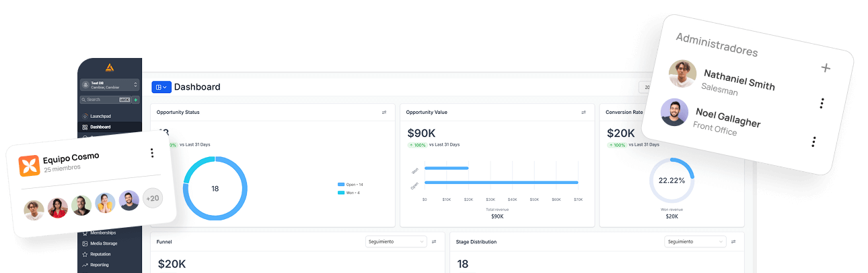Click the plus icon in Administradores card

pyautogui.click(x=826, y=67)
